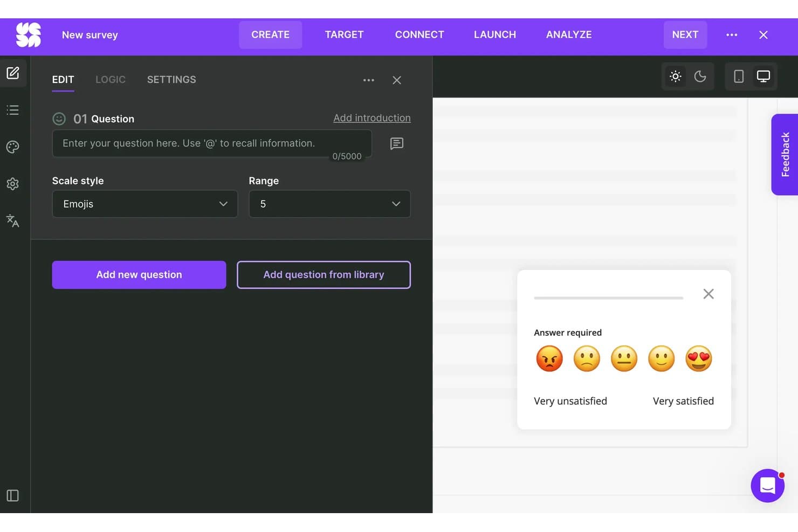
Task: Collapse the sidebar panel icon at bottom left
Action: point(13,495)
